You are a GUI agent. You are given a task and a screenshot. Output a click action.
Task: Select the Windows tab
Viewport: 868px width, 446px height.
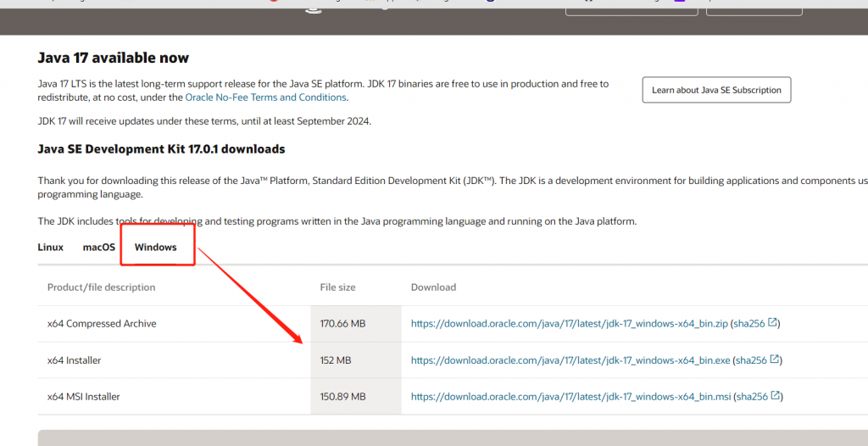[x=156, y=247]
